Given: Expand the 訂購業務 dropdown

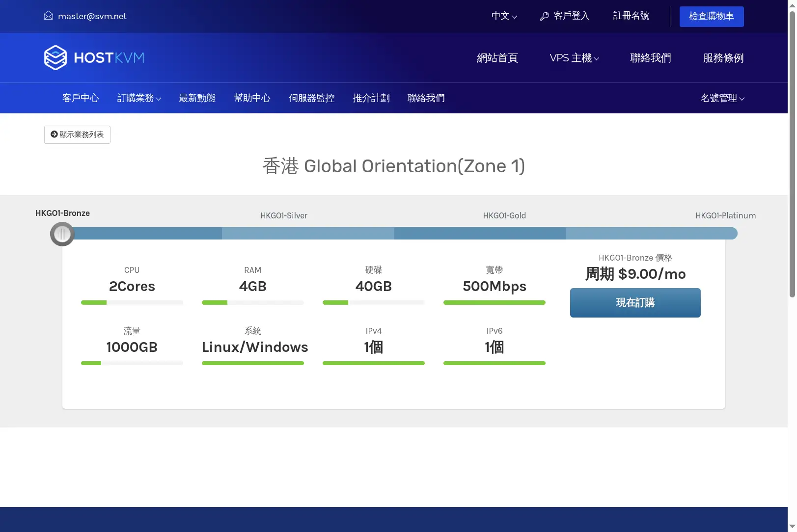Looking at the screenshot, I should click(x=139, y=98).
